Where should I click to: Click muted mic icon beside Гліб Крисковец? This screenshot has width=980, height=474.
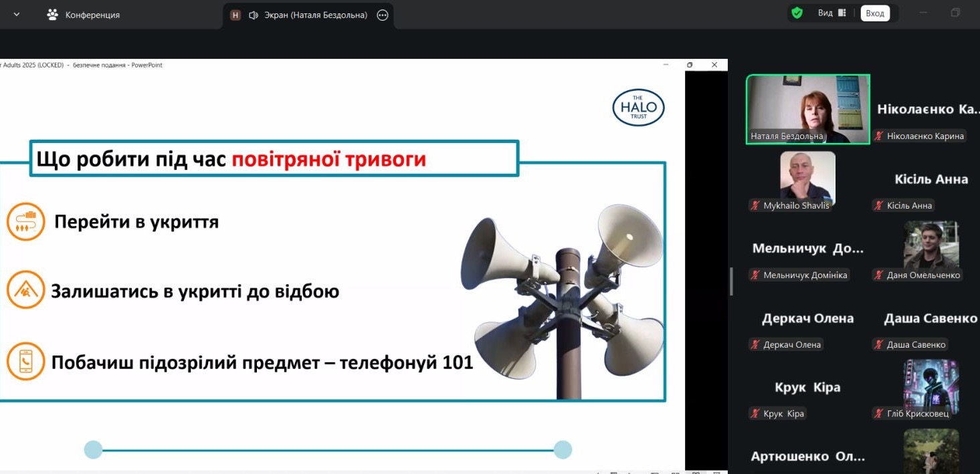pos(879,414)
